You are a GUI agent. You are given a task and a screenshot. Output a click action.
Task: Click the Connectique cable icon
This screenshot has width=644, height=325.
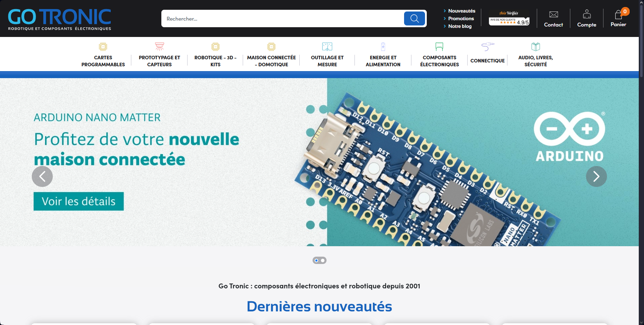[x=488, y=46]
